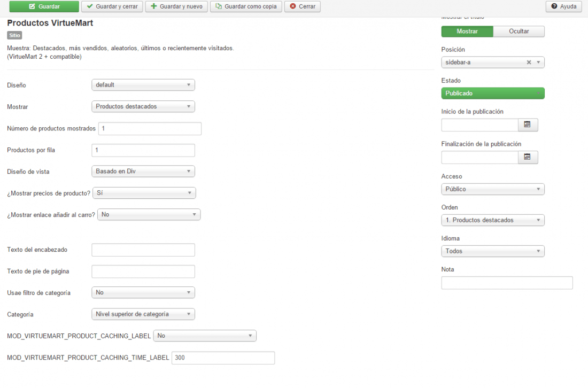Click Guardar y cerrar button
The height and width of the screenshot is (388, 588).
coord(112,6)
